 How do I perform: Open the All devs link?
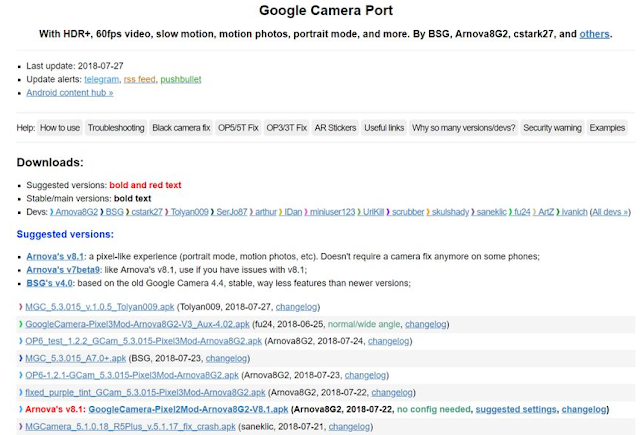tap(610, 212)
